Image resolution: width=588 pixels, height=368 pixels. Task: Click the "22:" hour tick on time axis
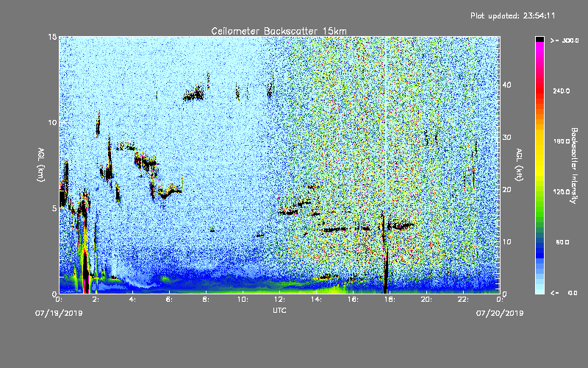click(463, 300)
